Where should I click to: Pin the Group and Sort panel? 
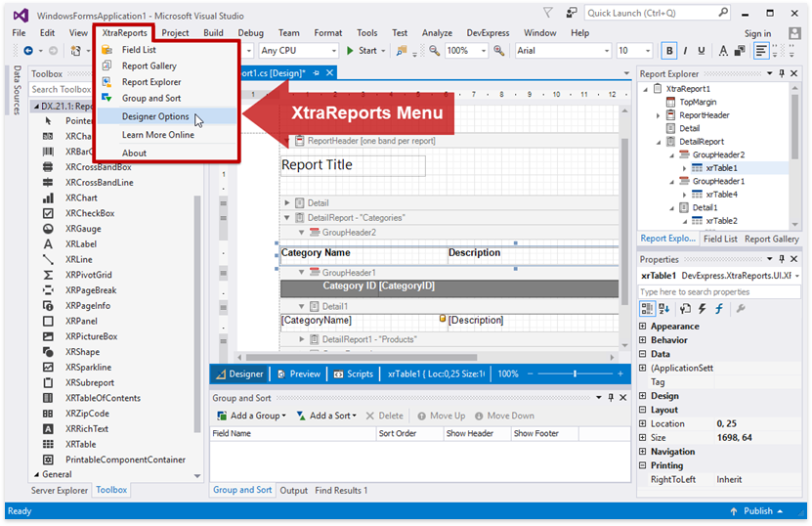click(611, 398)
